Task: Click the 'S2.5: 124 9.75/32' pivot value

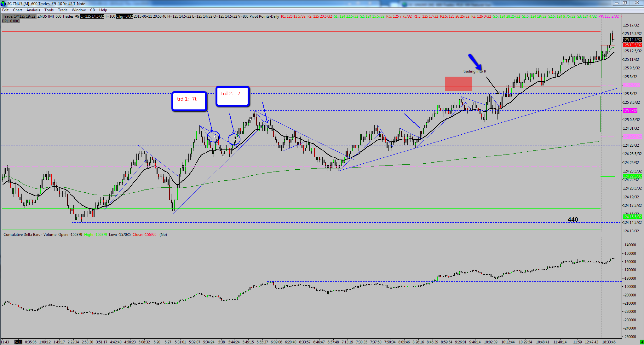Action: 562,16
